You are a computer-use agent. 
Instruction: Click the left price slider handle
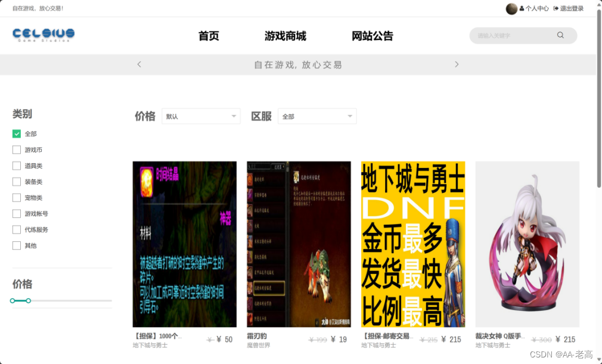coord(13,301)
